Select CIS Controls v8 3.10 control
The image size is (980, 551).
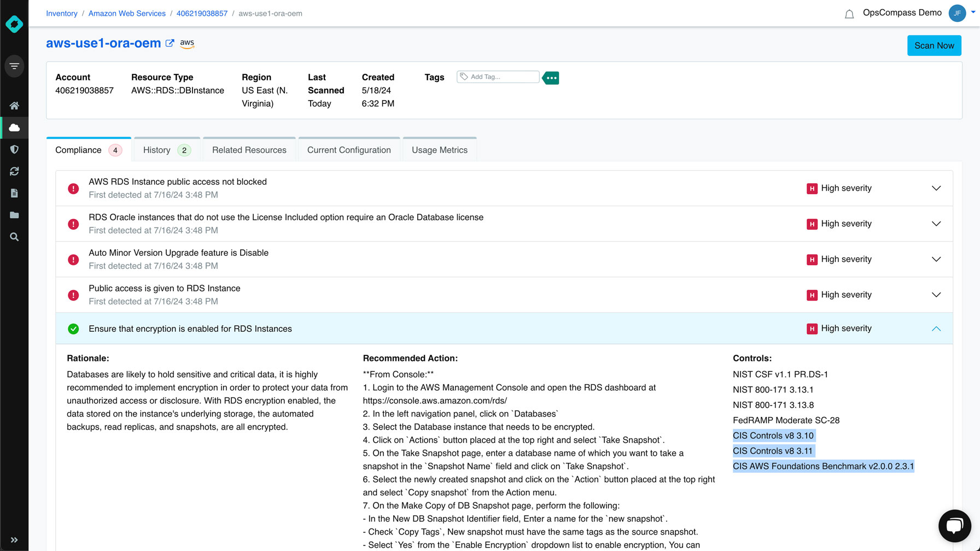[773, 436]
